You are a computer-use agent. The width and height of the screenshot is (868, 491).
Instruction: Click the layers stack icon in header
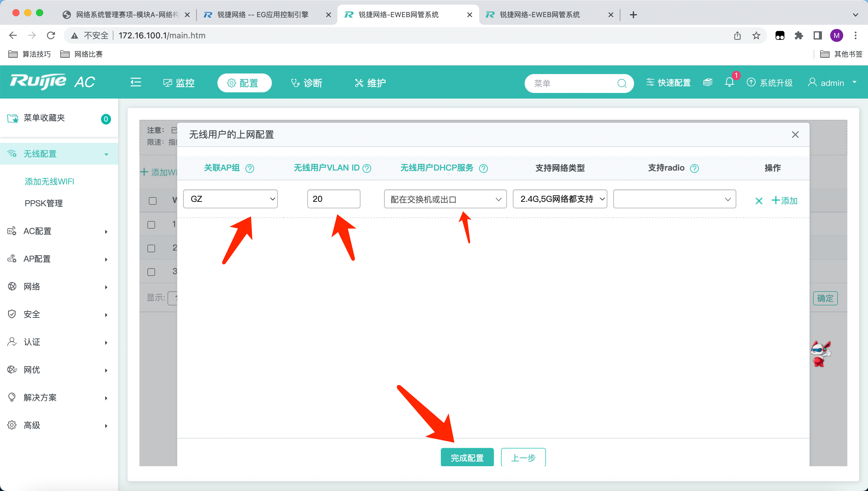click(707, 83)
